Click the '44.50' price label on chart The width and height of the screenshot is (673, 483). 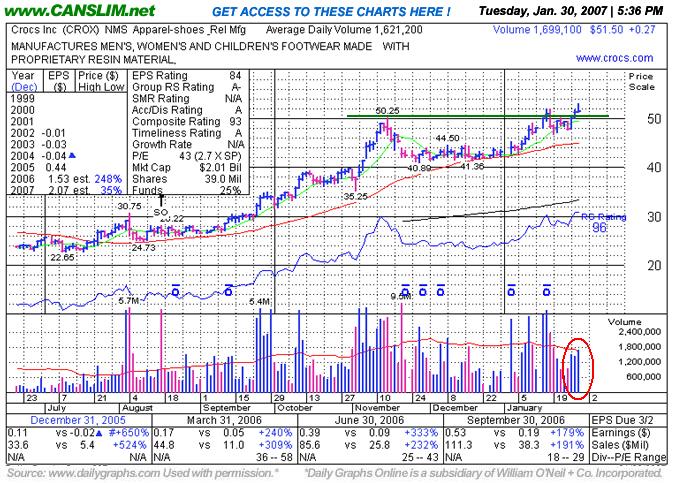pyautogui.click(x=448, y=138)
